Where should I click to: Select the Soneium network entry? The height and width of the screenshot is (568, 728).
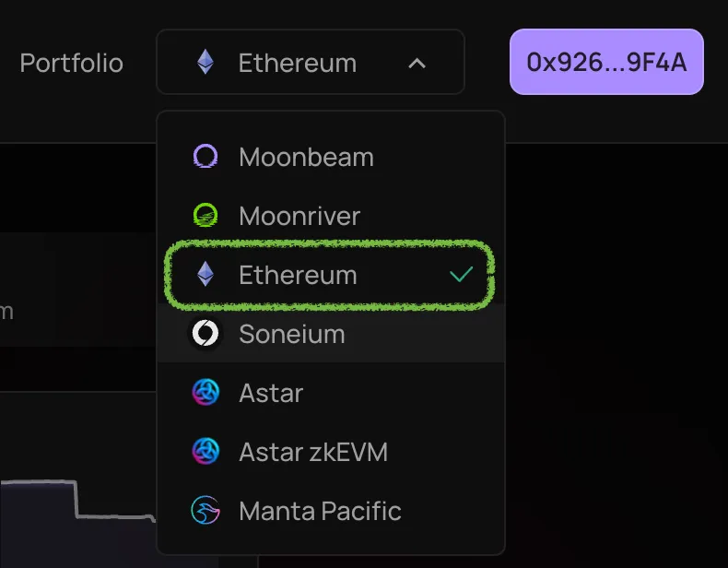point(331,334)
